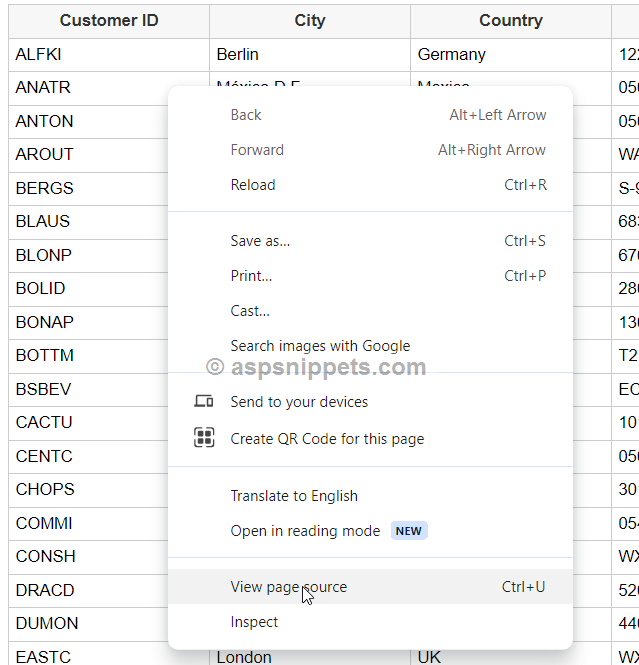
Task: Choose Translate to English
Action: coord(294,496)
